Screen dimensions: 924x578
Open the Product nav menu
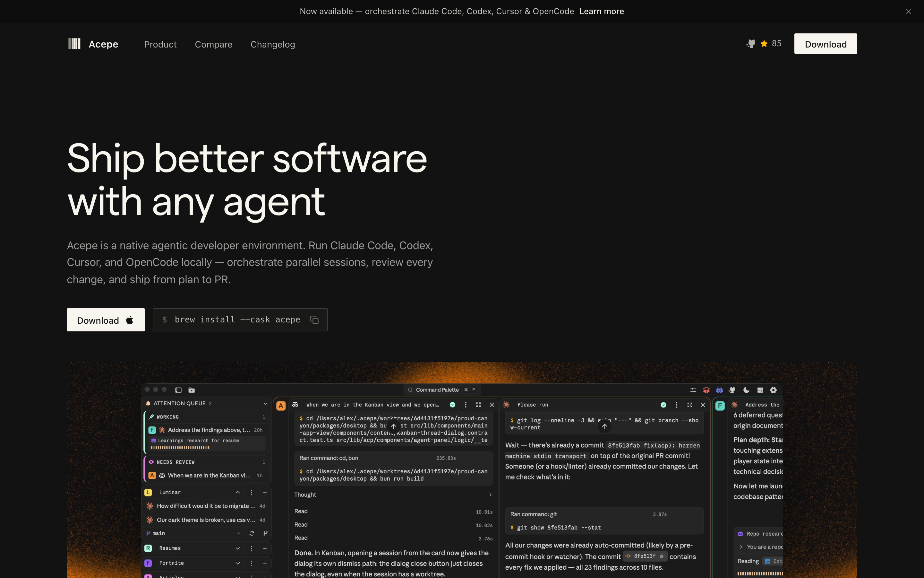(x=160, y=44)
